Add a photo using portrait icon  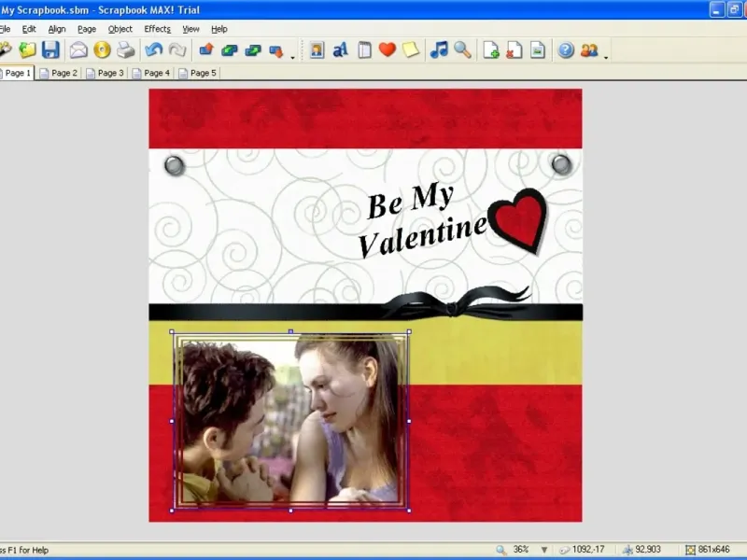coord(317,49)
